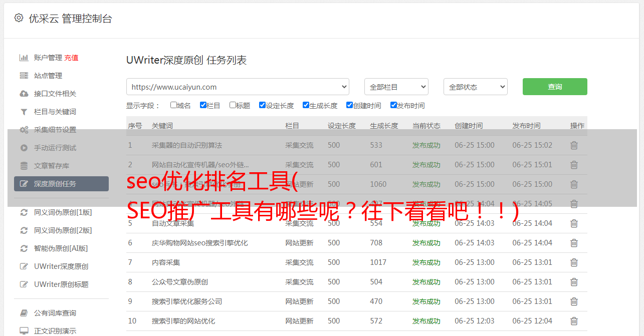Click generated length value 1017
The width and height of the screenshot is (644, 336).
tap(378, 262)
